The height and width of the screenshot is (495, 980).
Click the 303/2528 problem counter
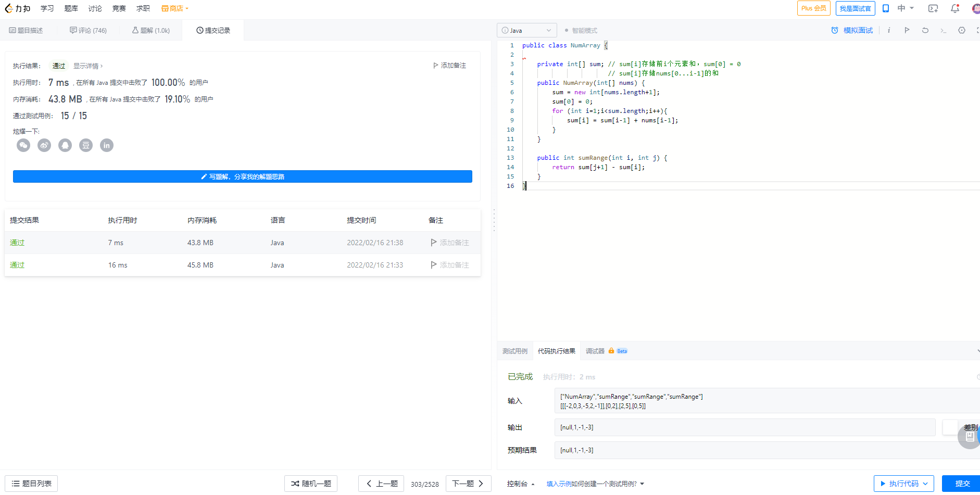click(424, 484)
